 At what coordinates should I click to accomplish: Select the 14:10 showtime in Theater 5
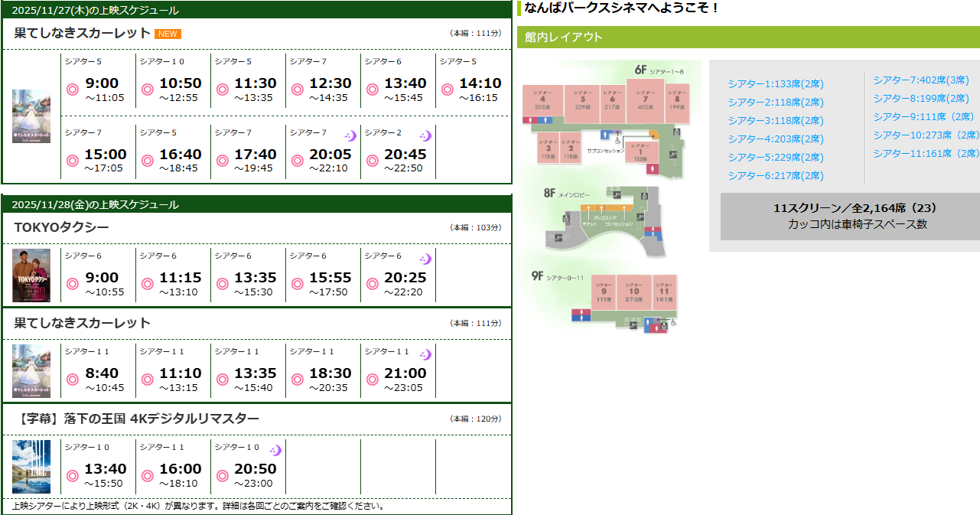480,83
